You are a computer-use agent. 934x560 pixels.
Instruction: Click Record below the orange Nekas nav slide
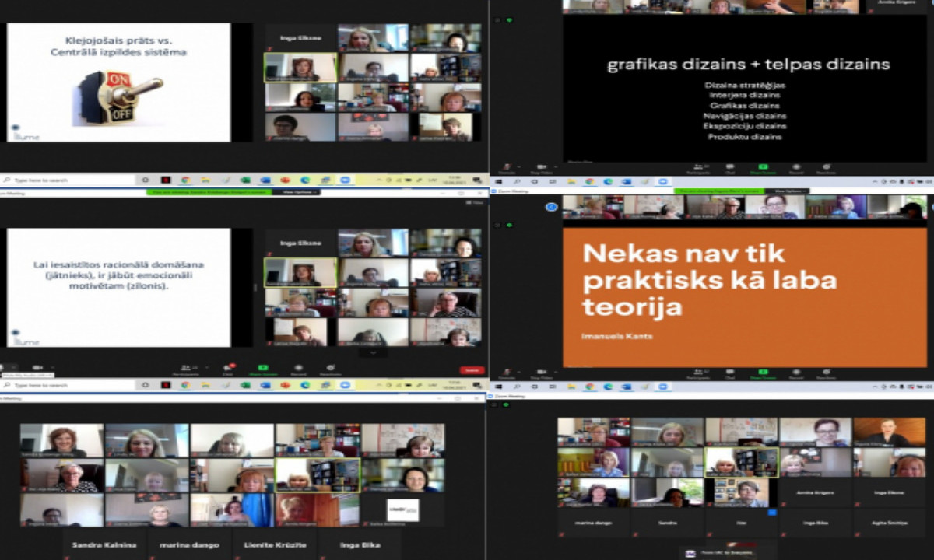795,374
